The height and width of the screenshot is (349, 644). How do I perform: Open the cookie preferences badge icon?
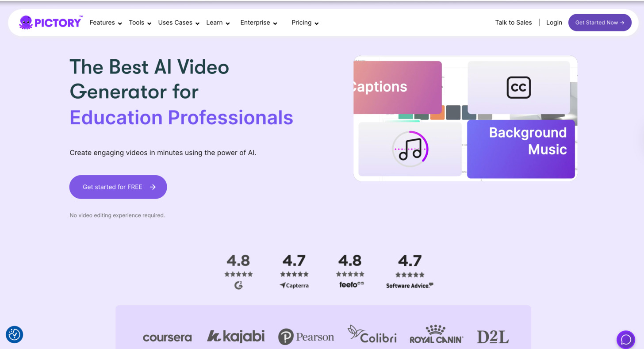[x=14, y=334]
